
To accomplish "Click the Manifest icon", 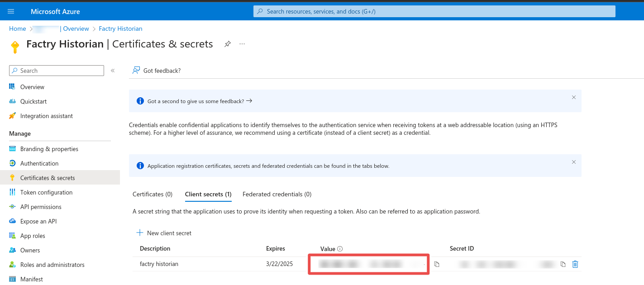I will click(12, 279).
